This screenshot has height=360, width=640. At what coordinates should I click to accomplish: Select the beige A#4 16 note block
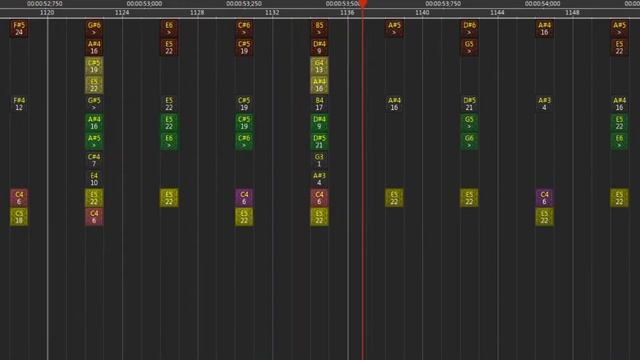point(319,85)
